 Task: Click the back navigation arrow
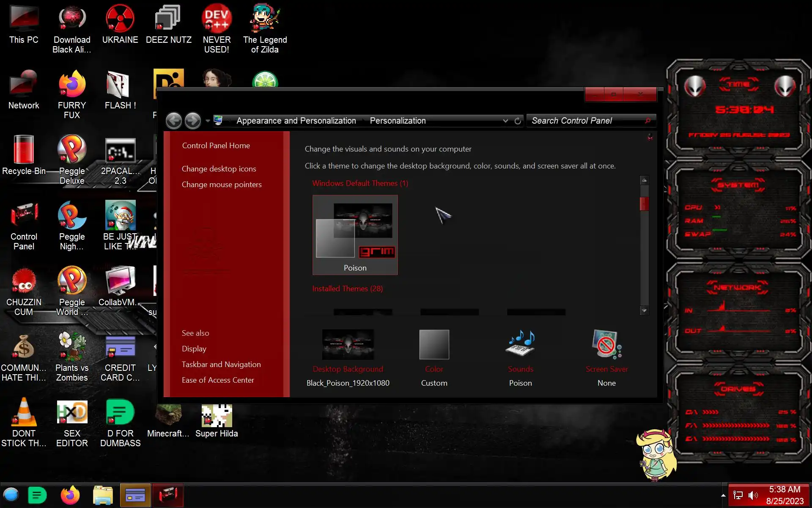tap(173, 121)
